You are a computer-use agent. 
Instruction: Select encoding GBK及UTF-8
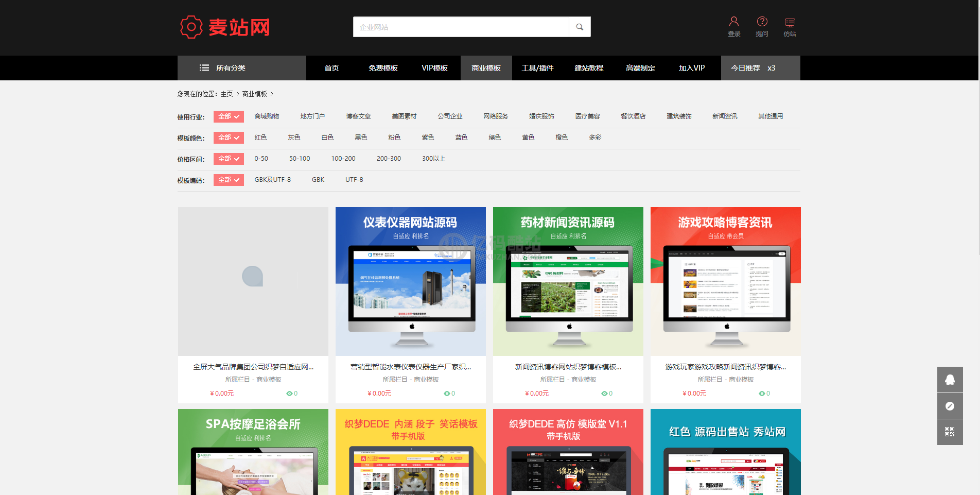tap(272, 180)
